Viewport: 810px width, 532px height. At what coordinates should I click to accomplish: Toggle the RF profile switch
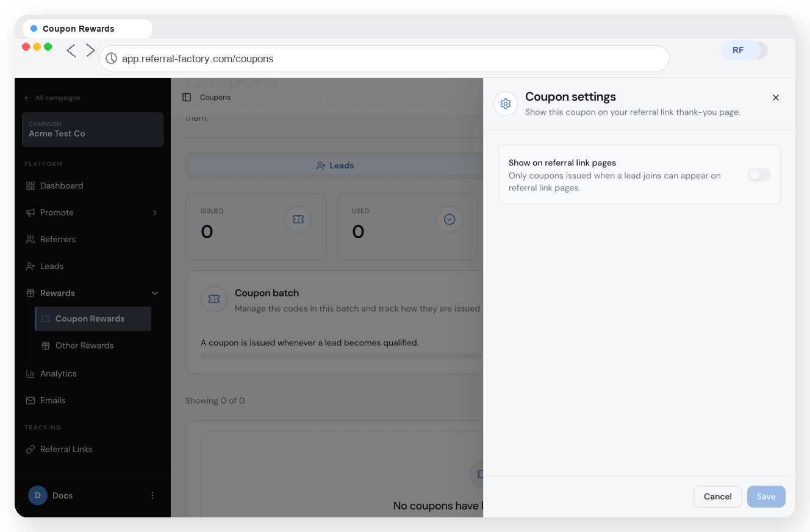(744, 50)
